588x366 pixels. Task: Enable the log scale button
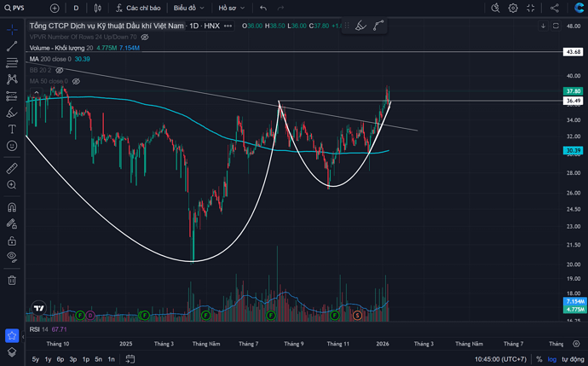click(552, 359)
